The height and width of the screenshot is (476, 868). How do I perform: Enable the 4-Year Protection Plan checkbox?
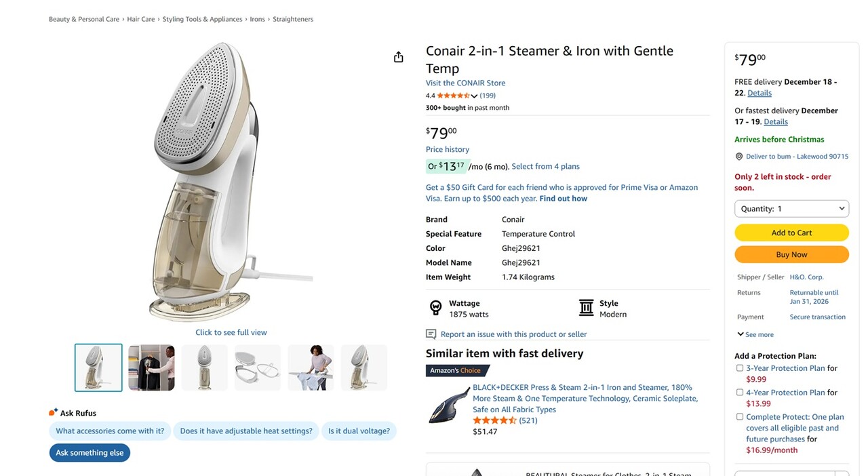click(x=740, y=393)
